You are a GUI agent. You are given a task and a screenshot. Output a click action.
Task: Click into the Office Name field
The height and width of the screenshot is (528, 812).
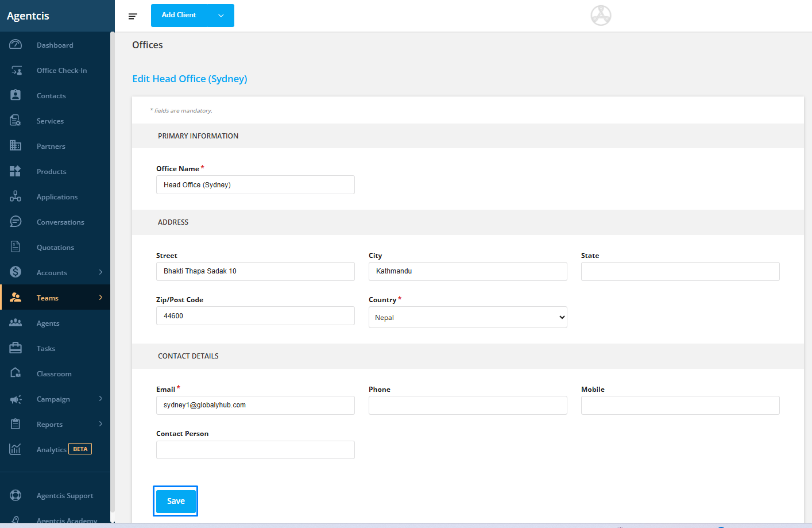coord(255,185)
